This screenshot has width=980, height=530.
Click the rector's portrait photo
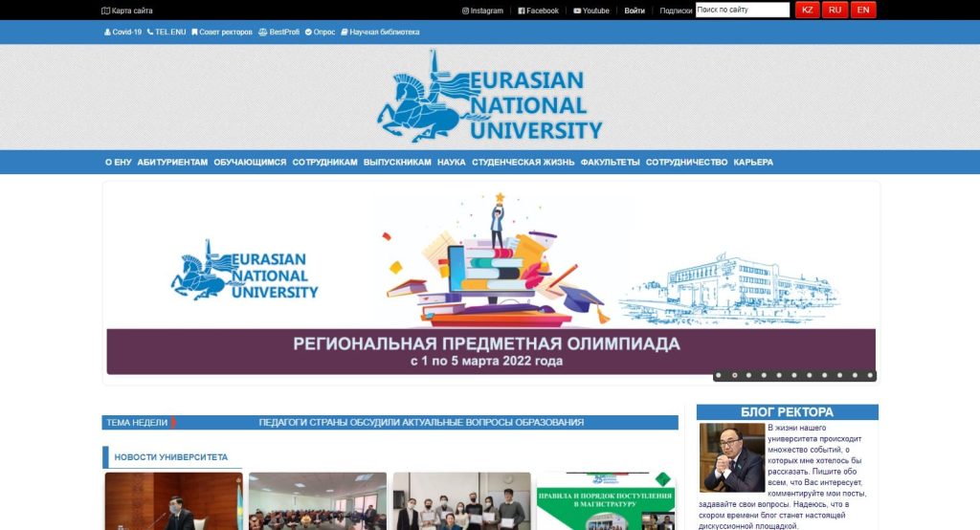pos(731,457)
